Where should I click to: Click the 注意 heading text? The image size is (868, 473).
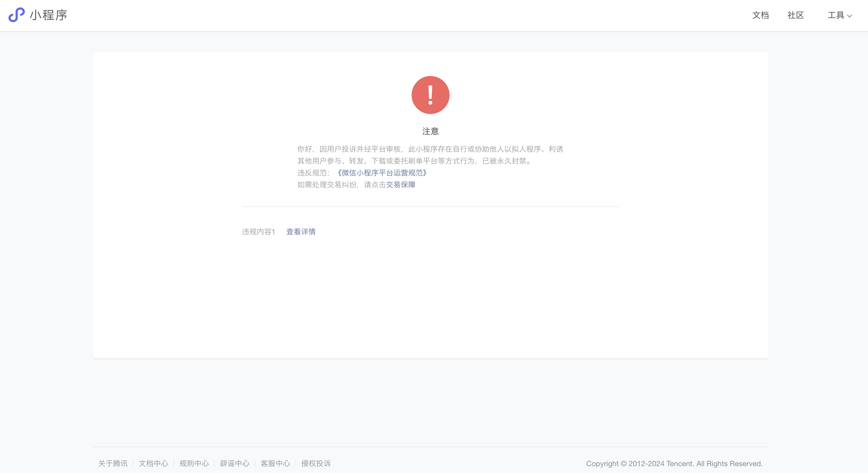[x=430, y=131]
